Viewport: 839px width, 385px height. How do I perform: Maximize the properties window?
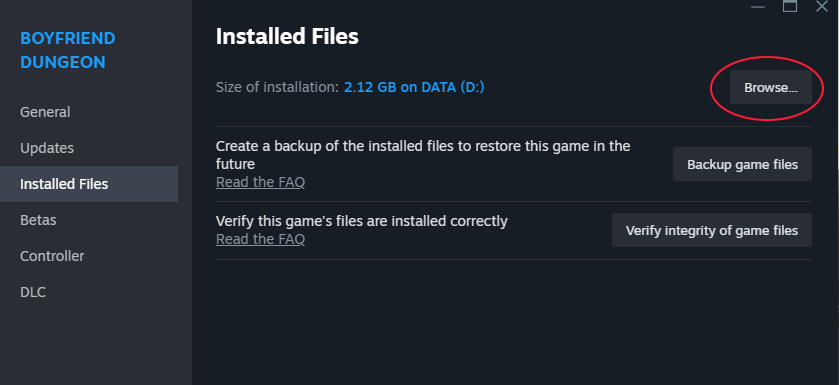tap(790, 6)
